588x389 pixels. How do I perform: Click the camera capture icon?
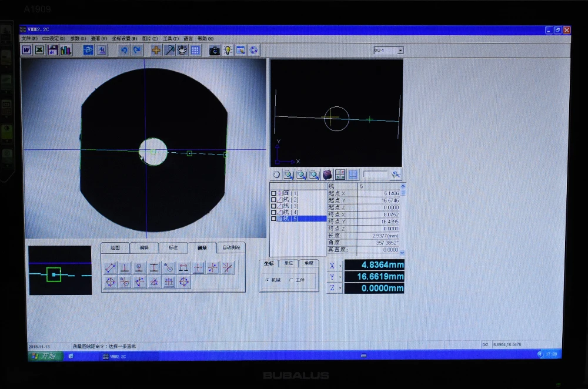pos(215,50)
